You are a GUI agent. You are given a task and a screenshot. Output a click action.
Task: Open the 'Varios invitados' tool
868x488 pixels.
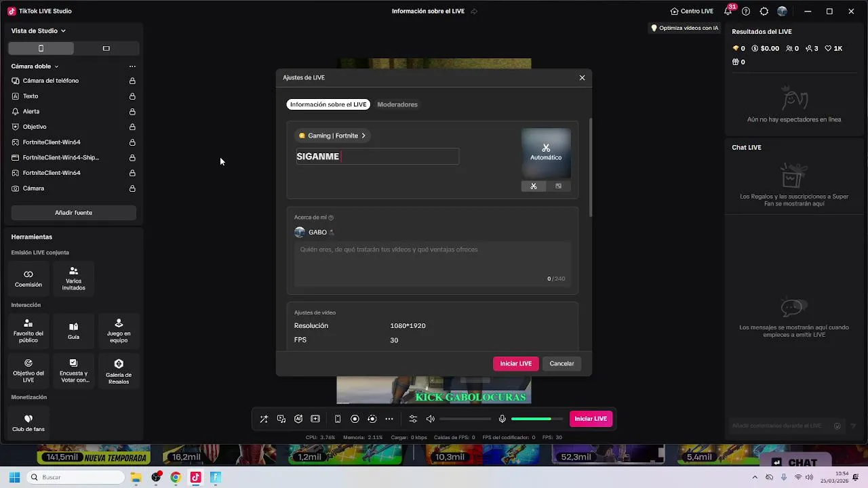point(73,279)
